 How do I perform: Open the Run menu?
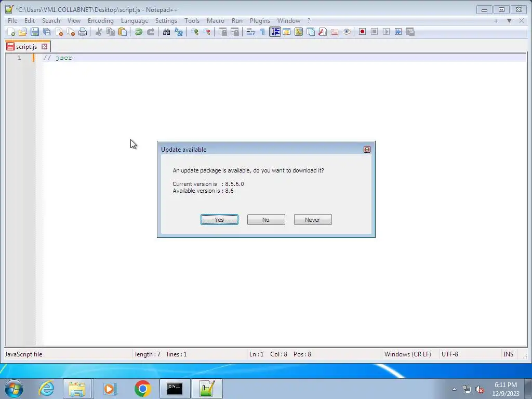(x=237, y=21)
